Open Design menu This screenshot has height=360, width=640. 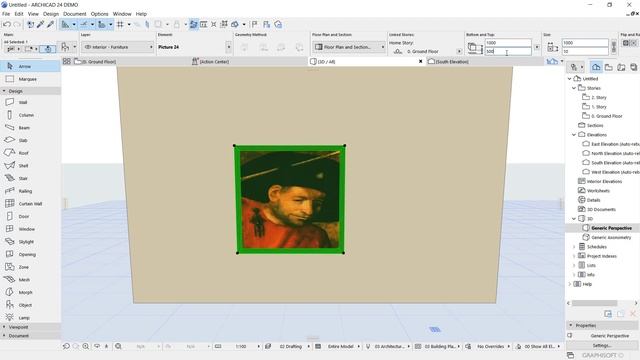(51, 14)
